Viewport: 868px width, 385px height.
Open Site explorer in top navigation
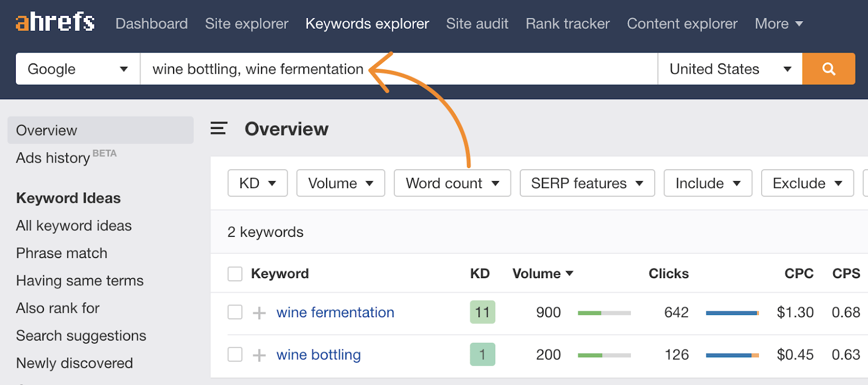(247, 24)
